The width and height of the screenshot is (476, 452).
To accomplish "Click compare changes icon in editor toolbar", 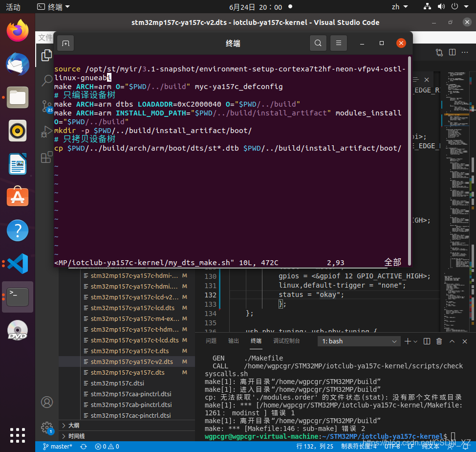I will [439, 52].
